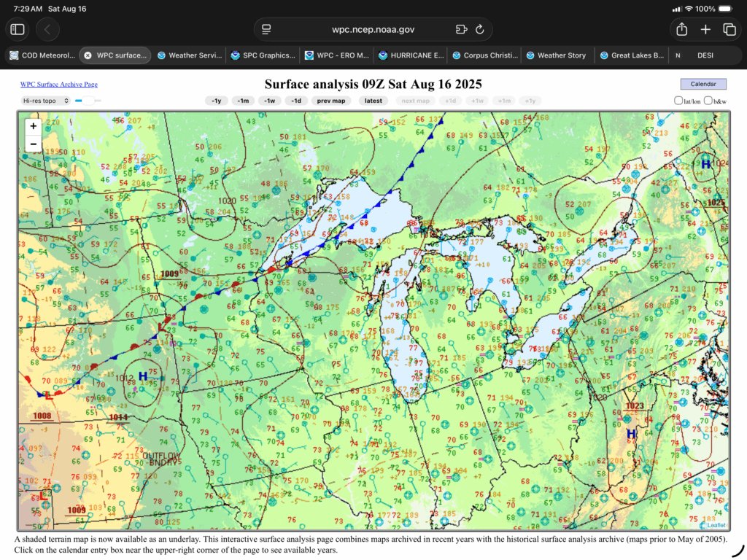This screenshot has height=560, width=747.
Task: Open the Calendar entry box
Action: pyautogui.click(x=703, y=84)
